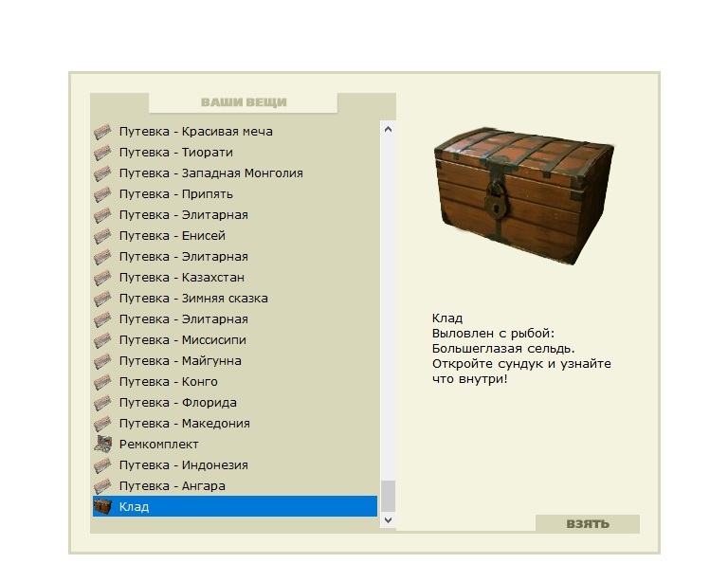
Task: Open the ВАШИ ВЕЩИ tab
Action: click(244, 102)
